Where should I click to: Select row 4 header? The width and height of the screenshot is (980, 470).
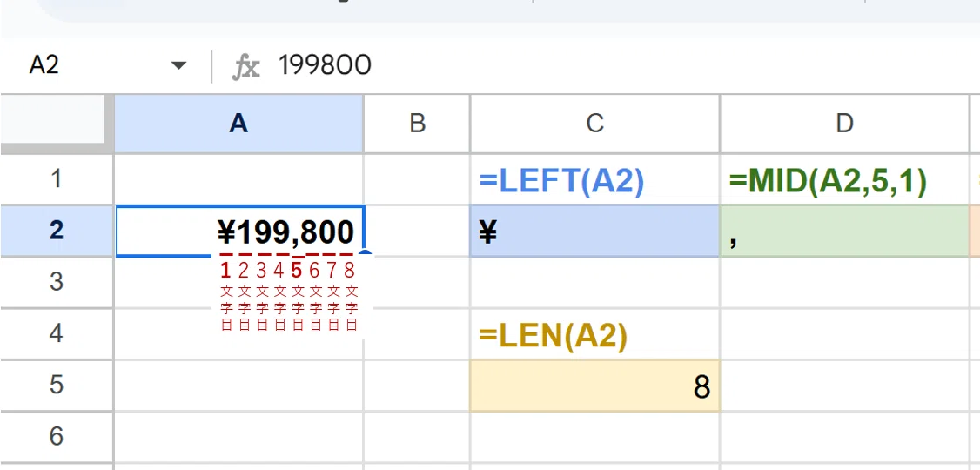[x=57, y=333]
